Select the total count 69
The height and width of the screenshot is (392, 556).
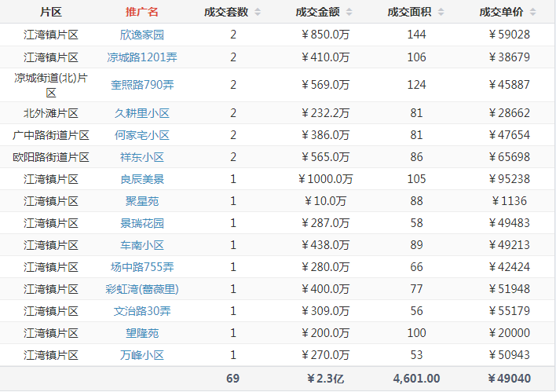[x=233, y=379]
